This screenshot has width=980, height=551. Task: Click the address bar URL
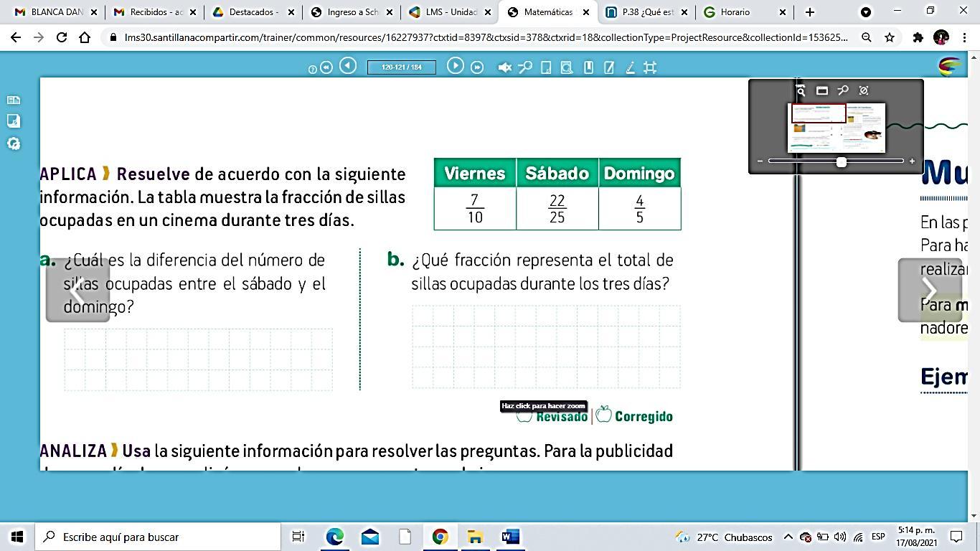(486, 37)
